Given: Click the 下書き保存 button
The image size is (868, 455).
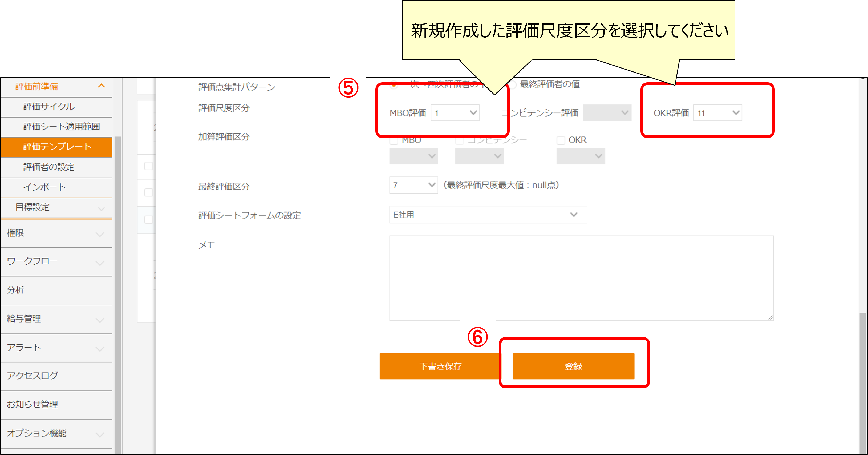Looking at the screenshot, I should click(440, 366).
